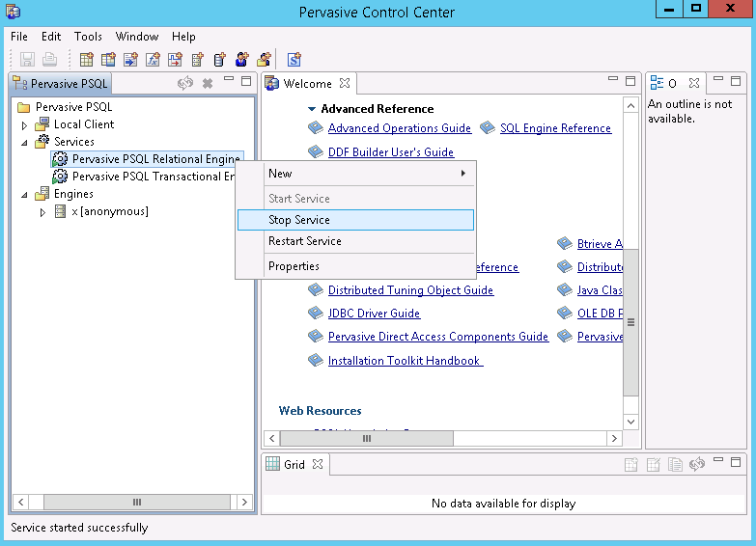The width and height of the screenshot is (756, 546).
Task: Collapse the Advanced Reference section
Action: pyautogui.click(x=312, y=109)
